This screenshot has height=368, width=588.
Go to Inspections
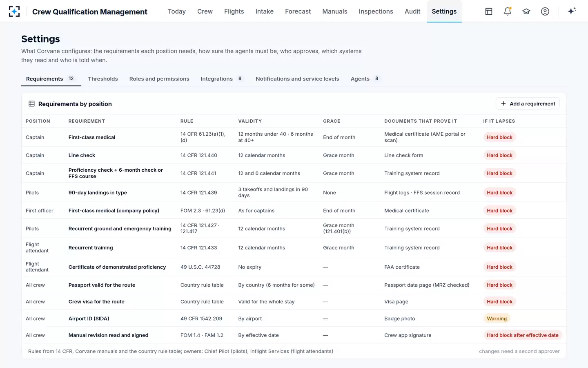(376, 11)
